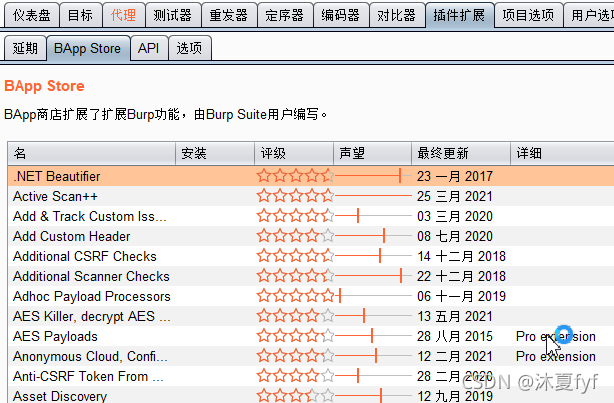Switch to the 目标 tab
Screen dimensions: 614x403
coord(80,15)
